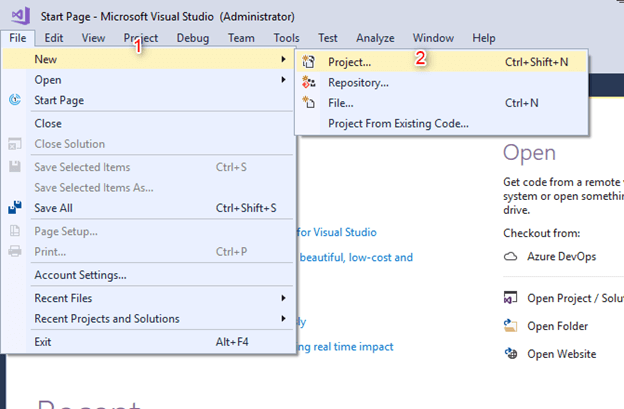This screenshot has height=409, width=624.
Task: Click the Repository icon in submenu
Action: coord(309,82)
